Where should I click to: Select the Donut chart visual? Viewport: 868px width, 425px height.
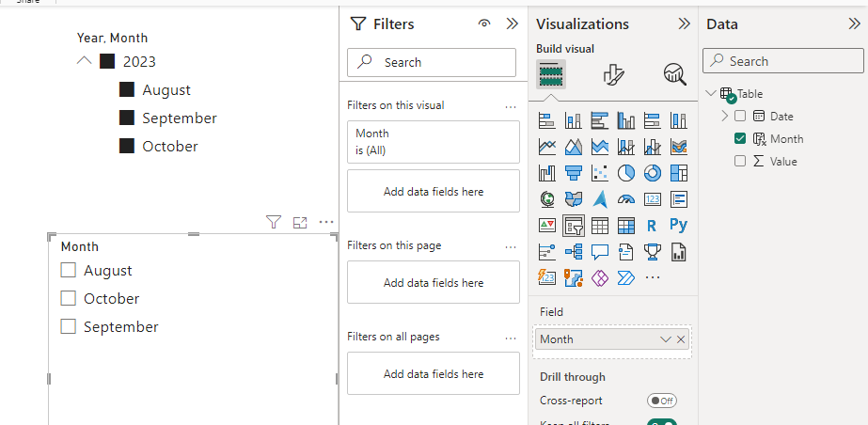(652, 173)
